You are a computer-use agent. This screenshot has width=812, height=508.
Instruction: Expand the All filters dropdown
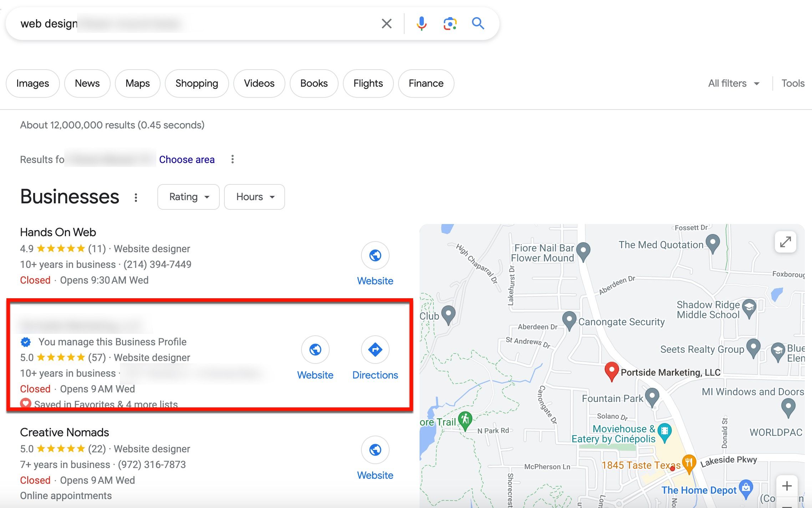pos(734,83)
